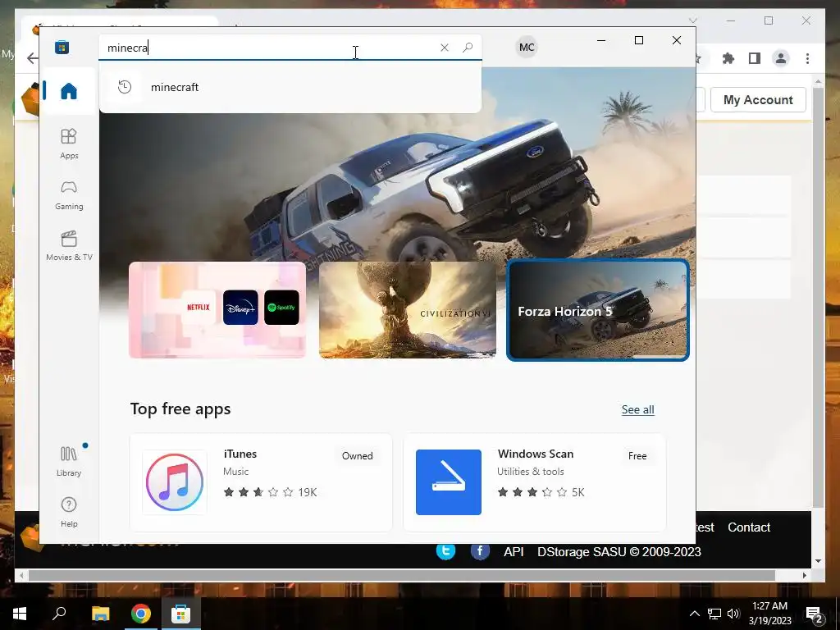This screenshot has height=630, width=840.
Task: Click the iTunes title text
Action: [240, 454]
